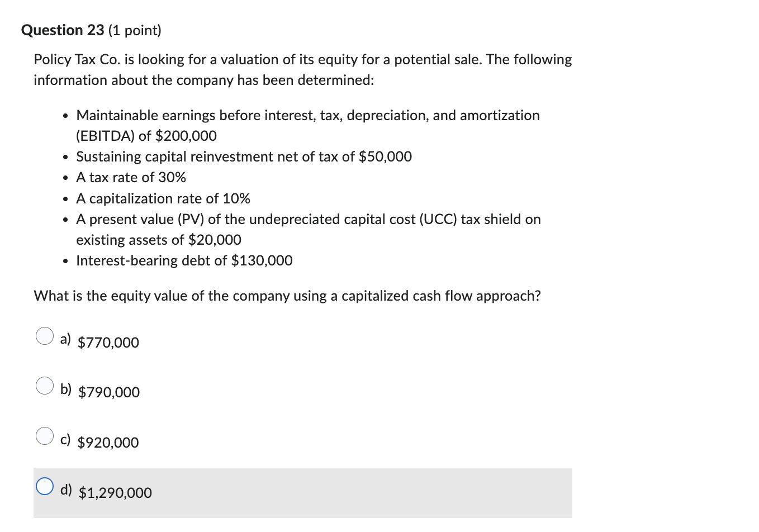Image resolution: width=759 pixels, height=532 pixels.
Task: Click the highlighted option d row
Action: pos(303,492)
